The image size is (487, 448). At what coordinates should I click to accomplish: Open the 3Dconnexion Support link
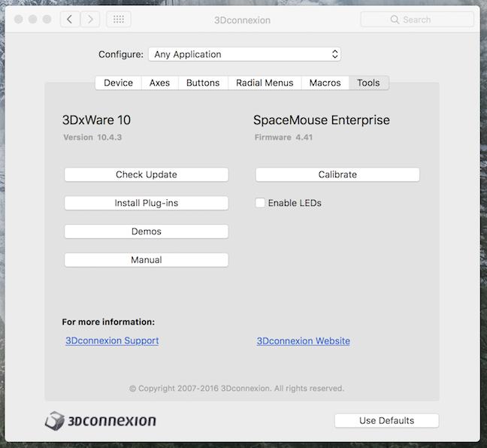tap(112, 341)
